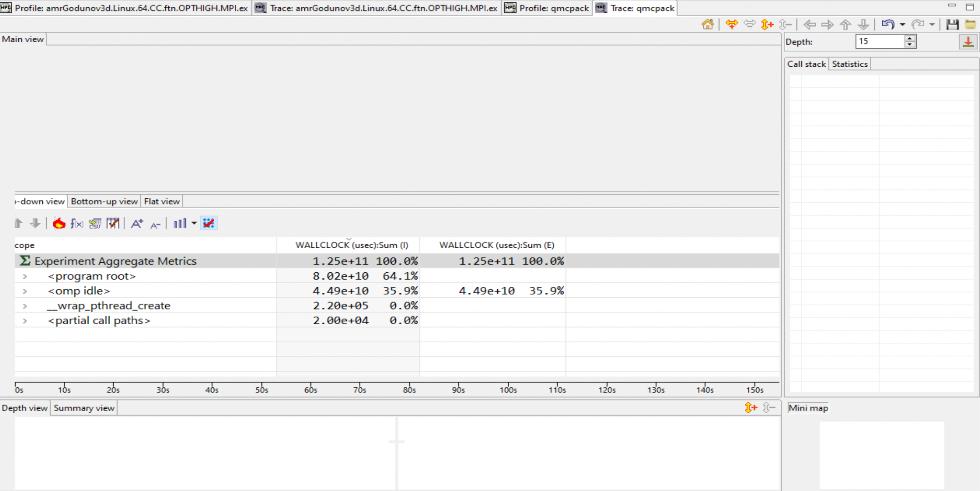Click the Depth input field stepper
This screenshot has height=491, width=980.
(x=909, y=41)
